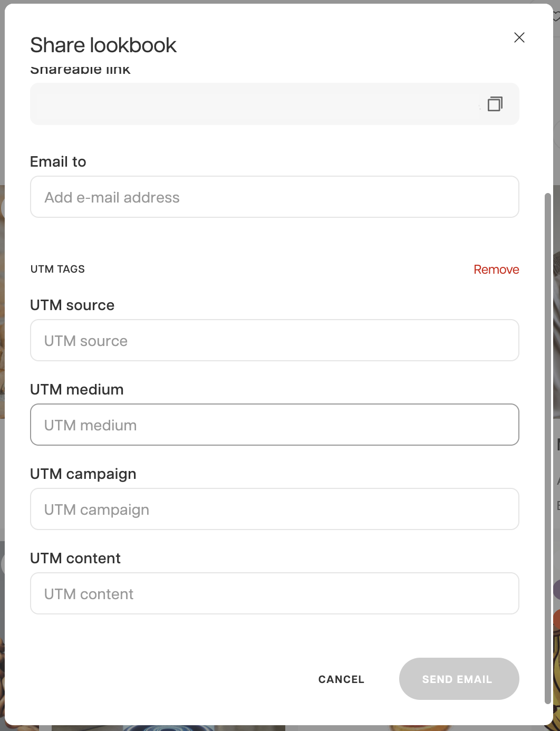Click into the UTM source input
Image resolution: width=560 pixels, height=731 pixels.
click(x=274, y=340)
